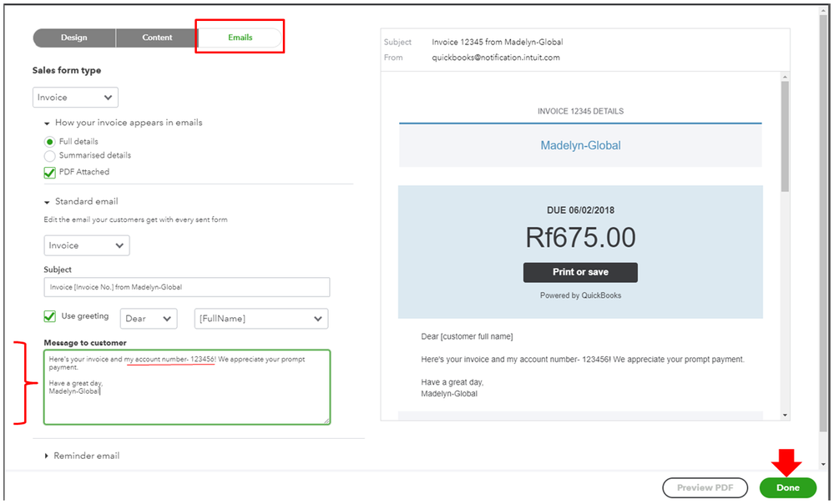
Task: Untick the PDF Attached checkbox
Action: [49, 172]
